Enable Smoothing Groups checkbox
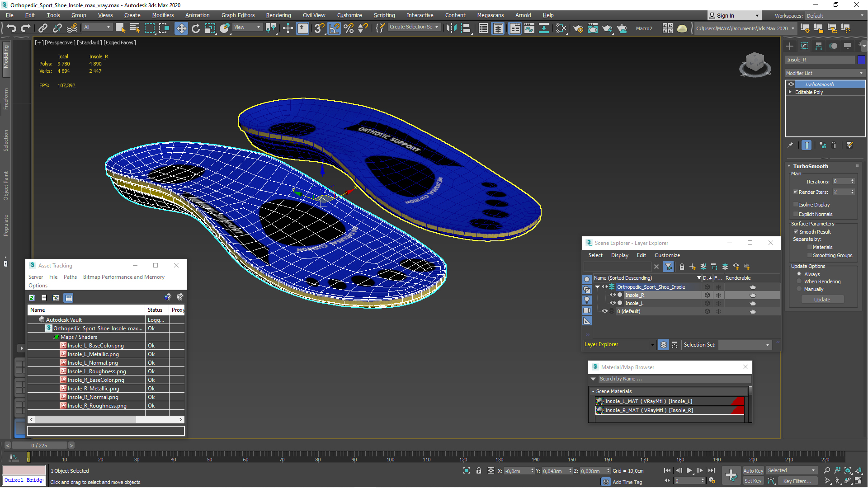868x488 pixels. click(x=810, y=255)
